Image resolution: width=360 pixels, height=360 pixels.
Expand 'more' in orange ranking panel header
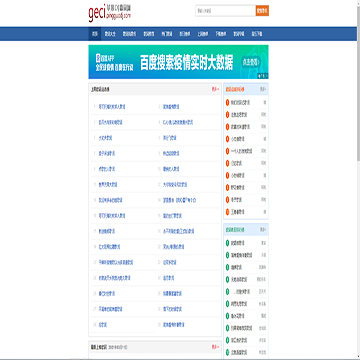(x=263, y=89)
